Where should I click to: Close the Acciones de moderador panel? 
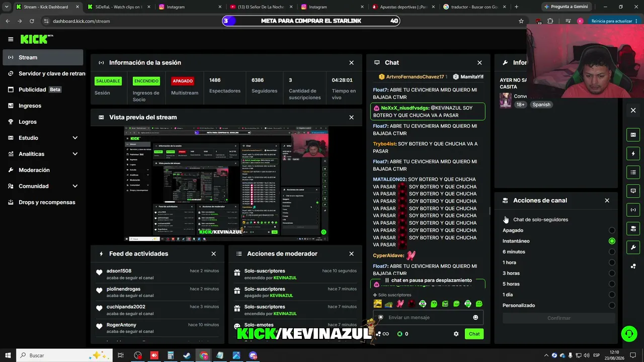[x=351, y=254]
